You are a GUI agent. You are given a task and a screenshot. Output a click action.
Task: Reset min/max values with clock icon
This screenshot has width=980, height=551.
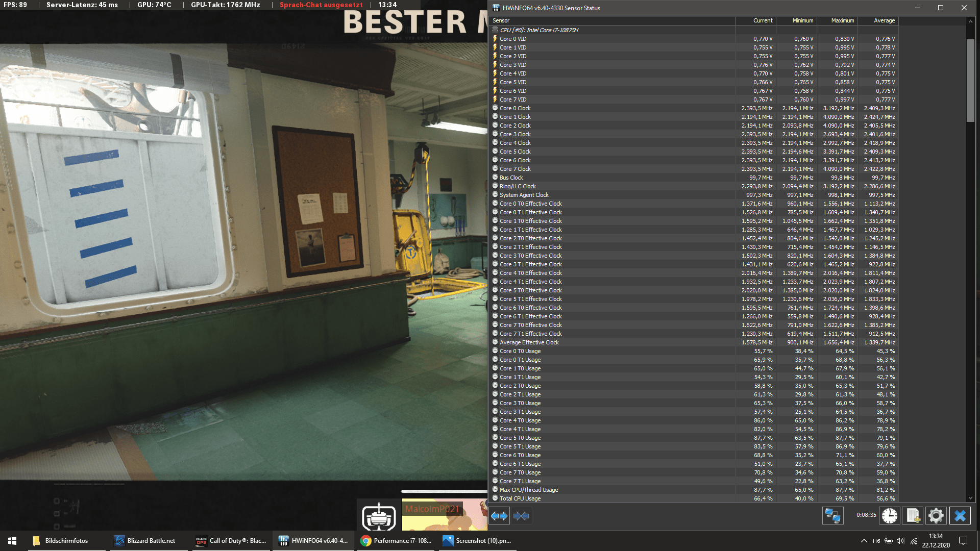890,516
